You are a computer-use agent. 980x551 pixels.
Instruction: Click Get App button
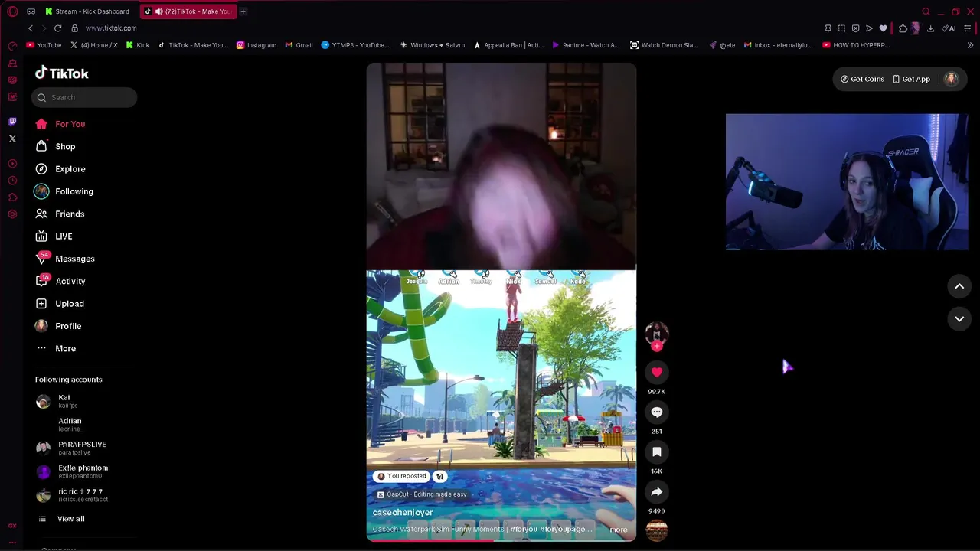(911, 79)
